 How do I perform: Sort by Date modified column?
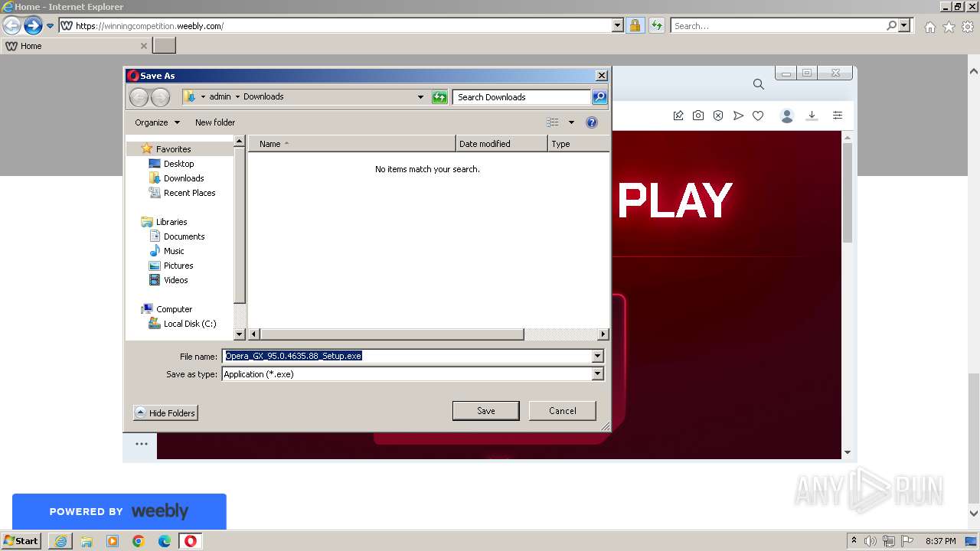[501, 144]
